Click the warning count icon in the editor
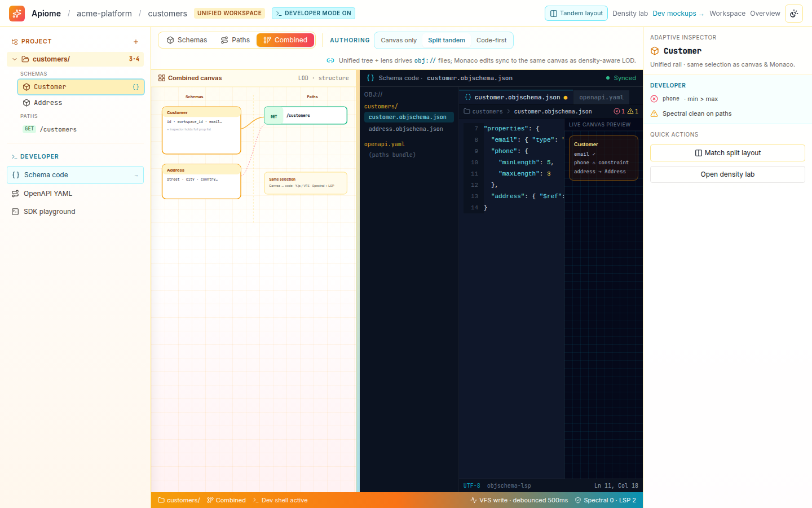The width and height of the screenshot is (812, 508). click(x=630, y=112)
